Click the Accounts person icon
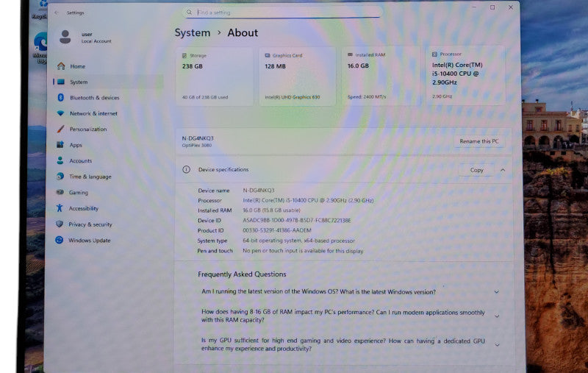This screenshot has width=588, height=373. (x=60, y=160)
